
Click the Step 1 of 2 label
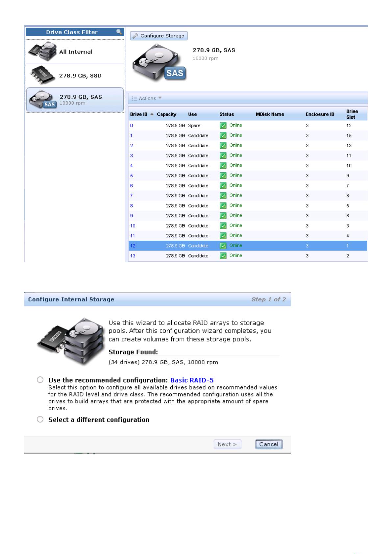tap(268, 299)
